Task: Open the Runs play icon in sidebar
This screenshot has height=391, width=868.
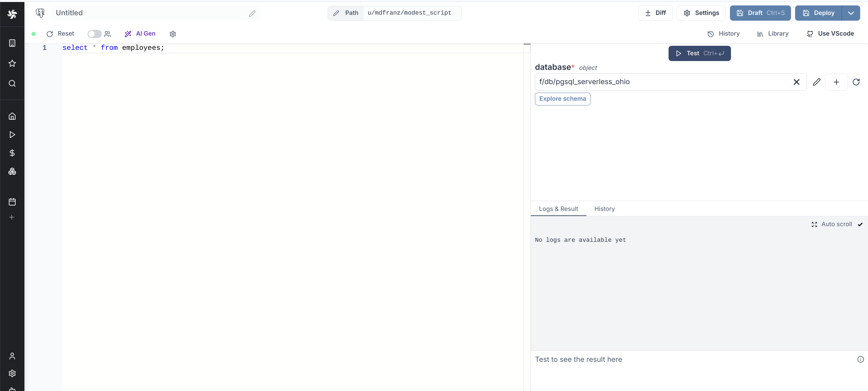Action: click(x=12, y=135)
